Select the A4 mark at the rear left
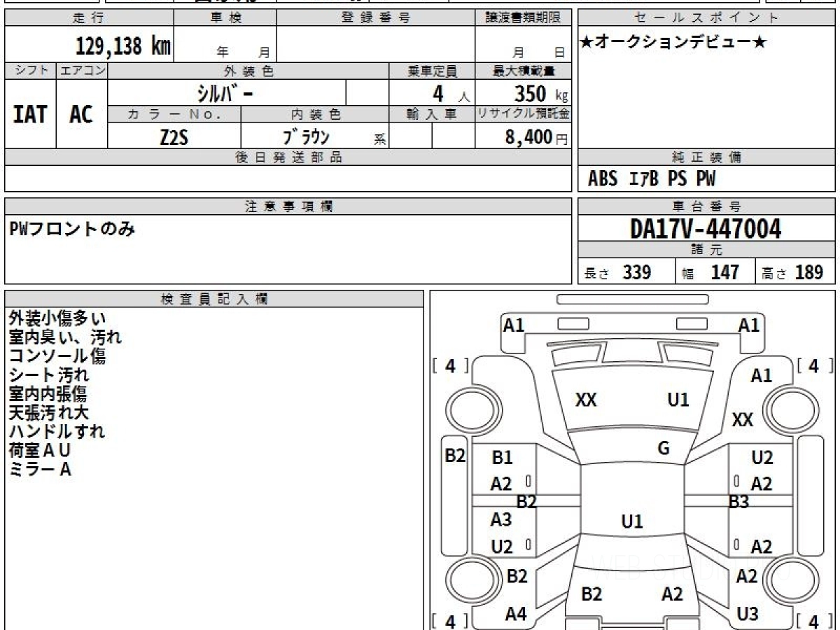The image size is (840, 630). tap(516, 614)
